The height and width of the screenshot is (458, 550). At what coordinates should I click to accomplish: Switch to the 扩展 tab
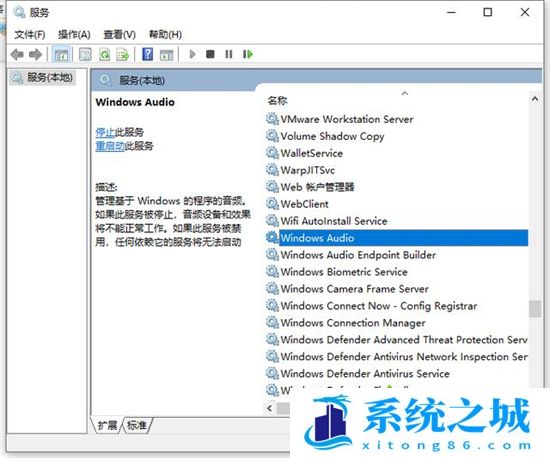pos(108,425)
